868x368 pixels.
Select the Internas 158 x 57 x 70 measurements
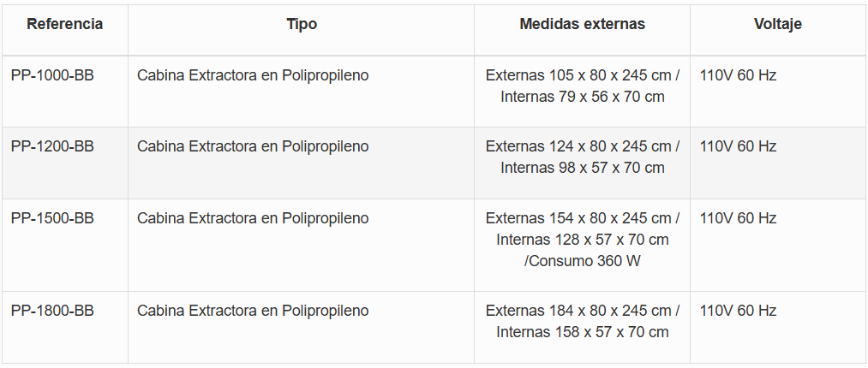click(x=582, y=332)
